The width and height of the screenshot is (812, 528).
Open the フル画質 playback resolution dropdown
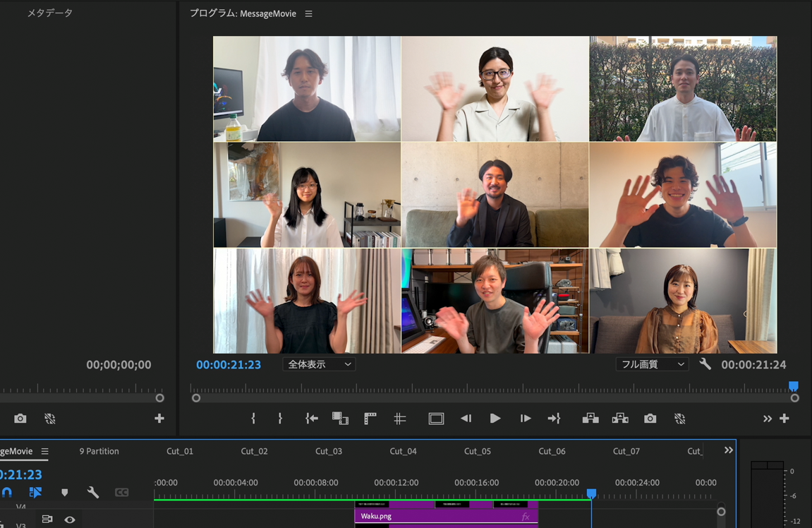652,364
